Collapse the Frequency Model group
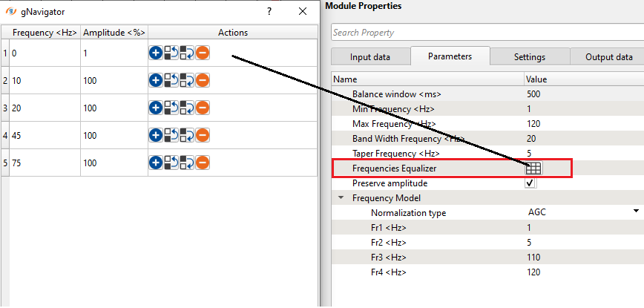Viewport: 644px width, 308px height. 341,198
